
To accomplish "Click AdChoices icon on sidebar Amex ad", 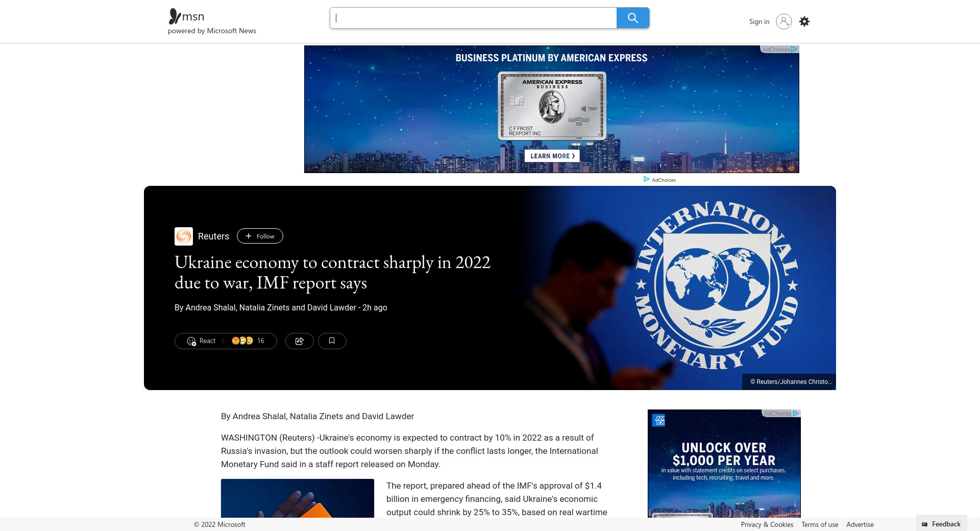I will (796, 414).
